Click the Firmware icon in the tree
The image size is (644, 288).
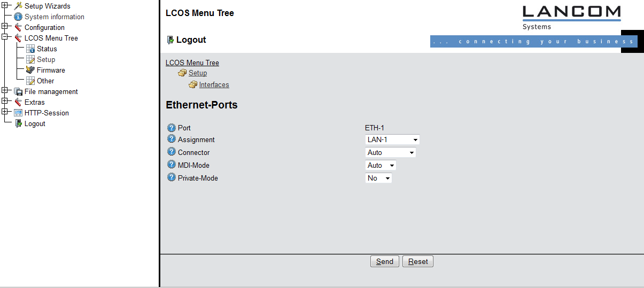tap(30, 70)
